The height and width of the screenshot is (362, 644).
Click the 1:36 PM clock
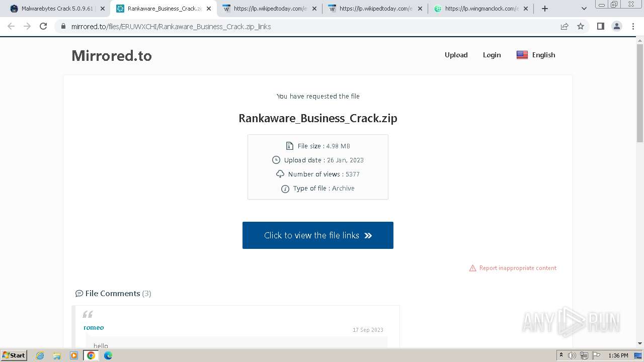pos(618,355)
